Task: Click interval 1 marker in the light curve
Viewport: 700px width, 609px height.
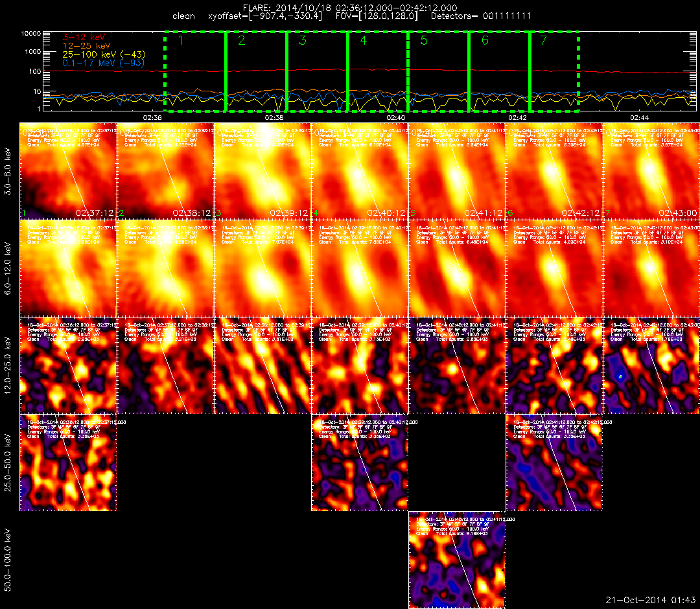Action: 180,41
